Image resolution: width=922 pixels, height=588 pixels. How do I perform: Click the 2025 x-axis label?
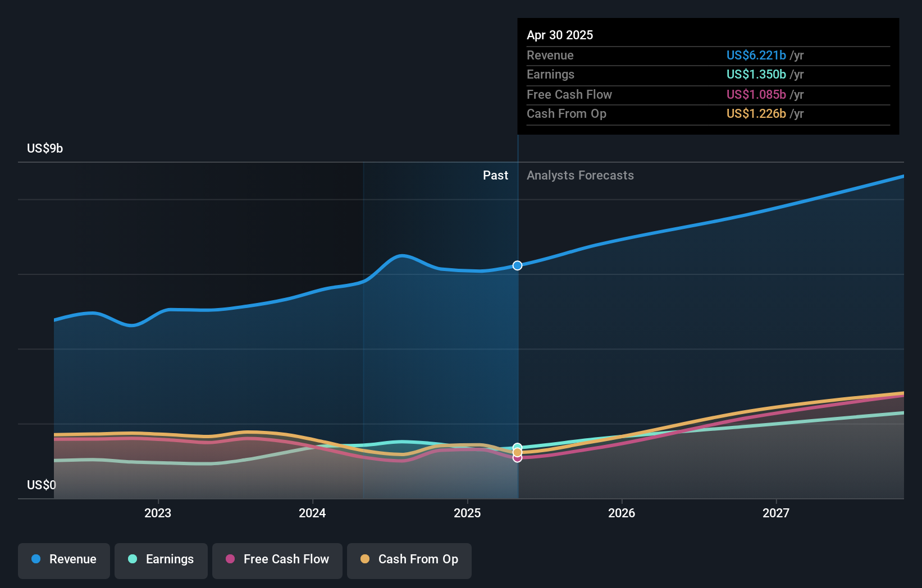tap(467, 513)
